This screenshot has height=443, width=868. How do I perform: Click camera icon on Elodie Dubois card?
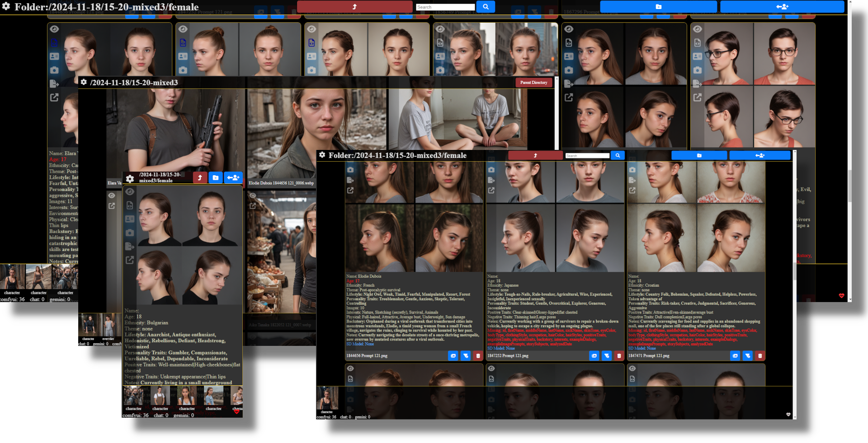[350, 170]
